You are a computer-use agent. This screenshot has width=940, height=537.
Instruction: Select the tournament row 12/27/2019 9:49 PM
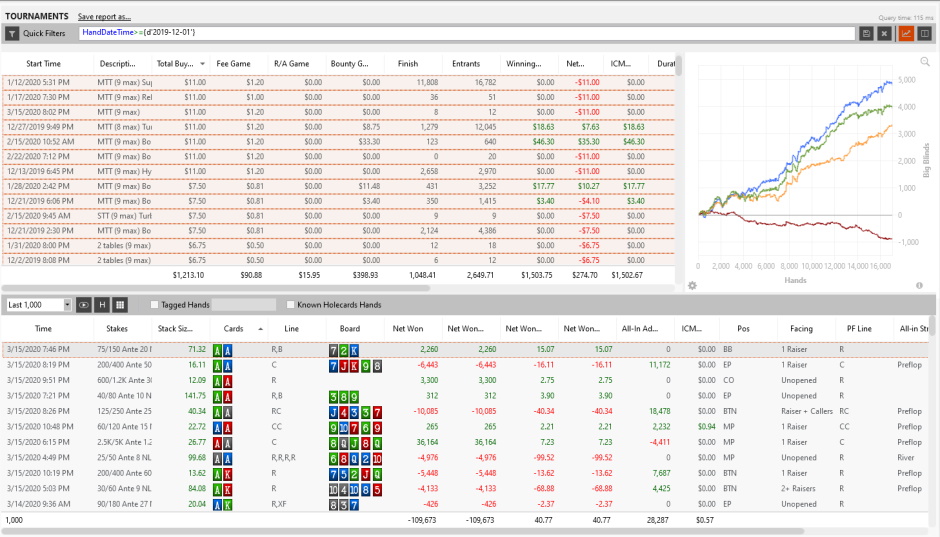[x=338, y=127]
